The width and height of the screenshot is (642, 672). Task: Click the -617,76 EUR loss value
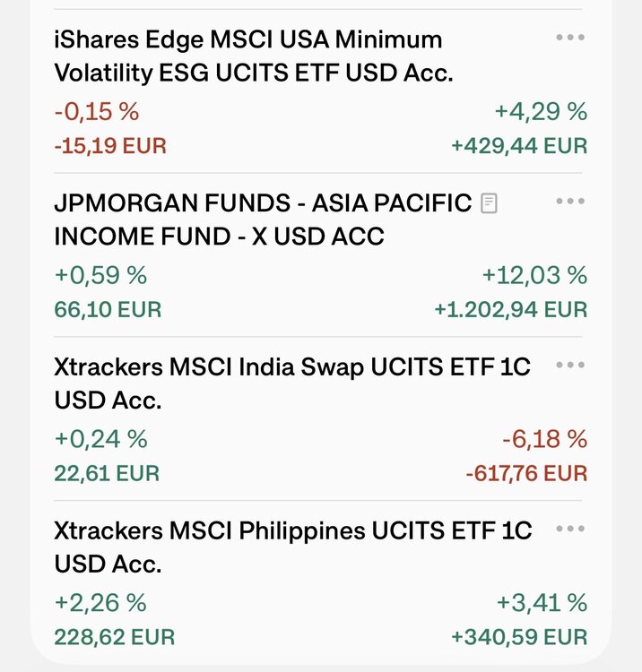[526, 473]
